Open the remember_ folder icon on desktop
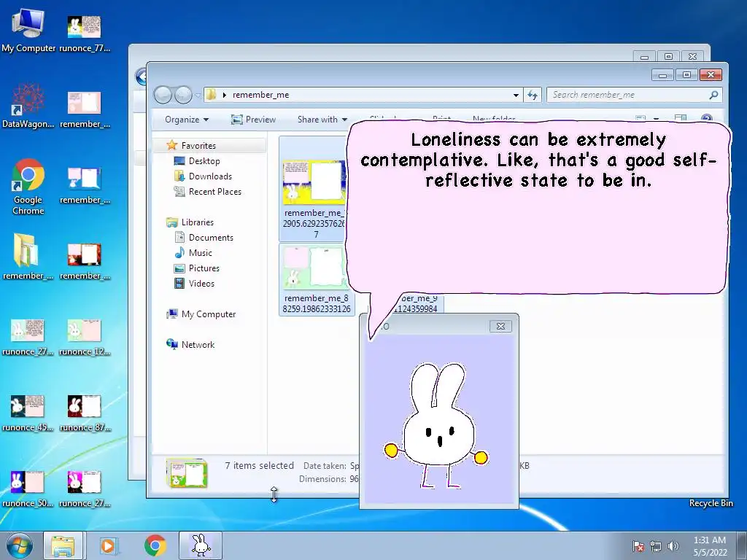The width and height of the screenshot is (747, 560). [27, 256]
